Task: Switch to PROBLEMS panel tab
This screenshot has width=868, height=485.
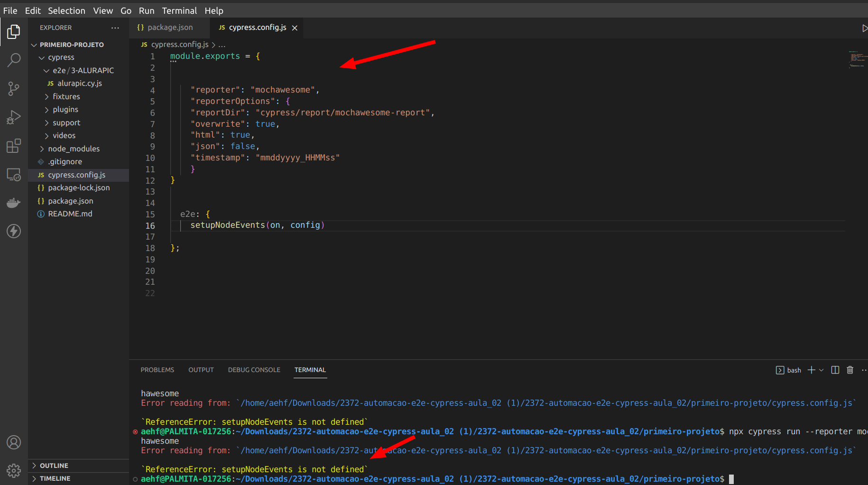Action: (x=157, y=370)
